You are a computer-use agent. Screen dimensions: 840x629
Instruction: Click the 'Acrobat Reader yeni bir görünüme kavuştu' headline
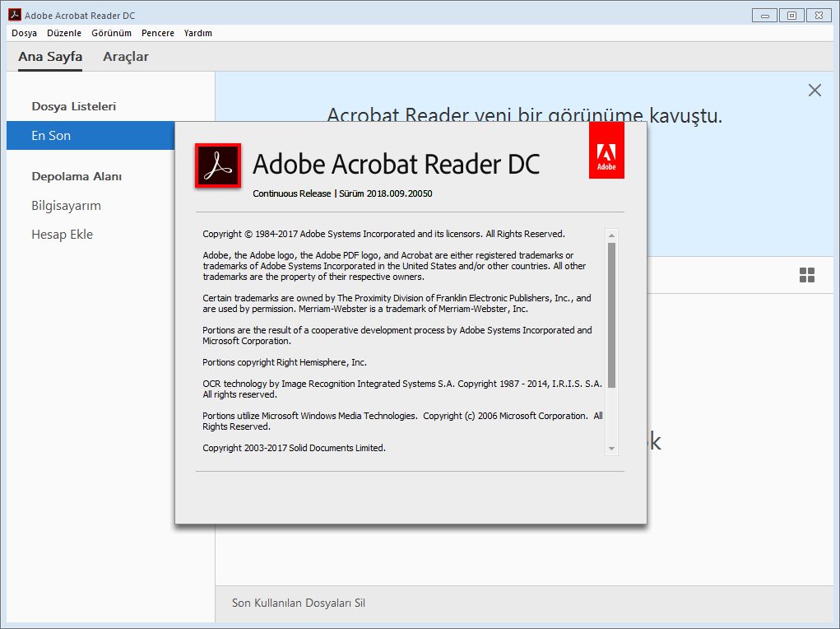[x=525, y=114]
